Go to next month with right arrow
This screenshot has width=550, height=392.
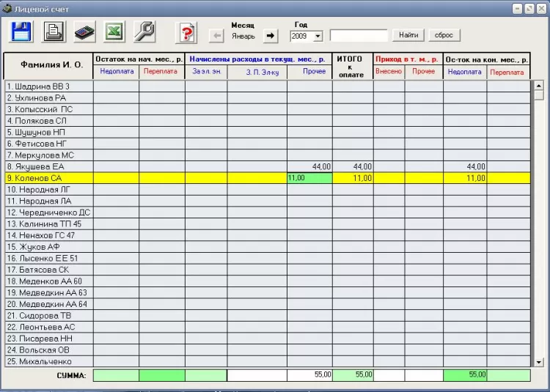pyautogui.click(x=271, y=36)
